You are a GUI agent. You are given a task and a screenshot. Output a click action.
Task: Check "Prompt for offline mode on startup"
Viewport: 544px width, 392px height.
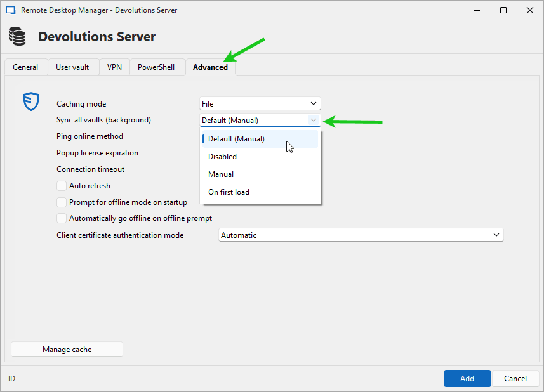(62, 202)
